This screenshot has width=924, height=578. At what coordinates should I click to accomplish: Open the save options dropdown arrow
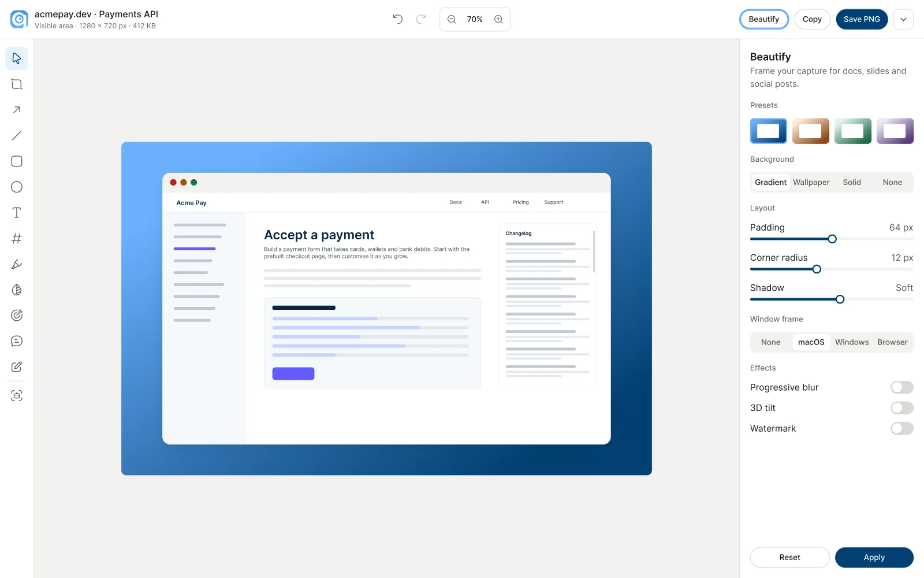tap(903, 19)
